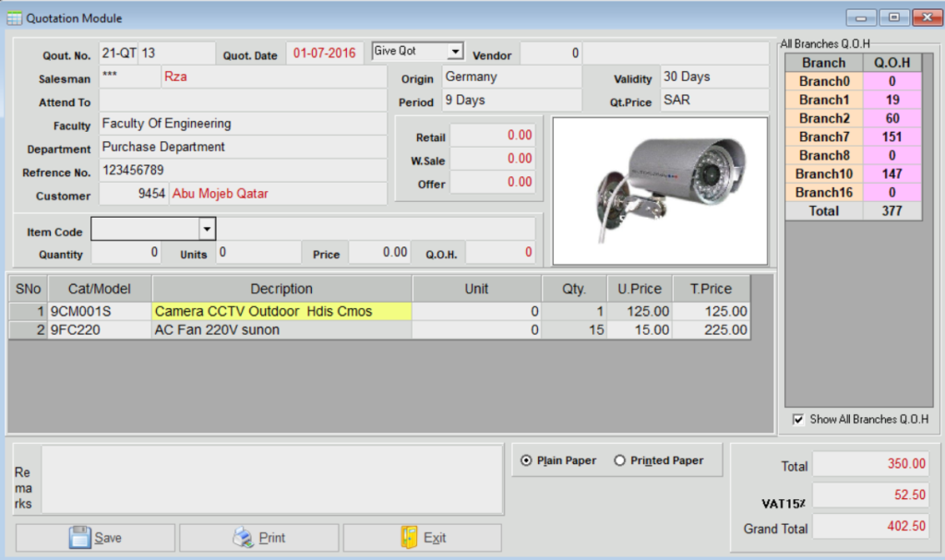The image size is (945, 560).
Task: Click the Quantity input field
Action: (126, 252)
